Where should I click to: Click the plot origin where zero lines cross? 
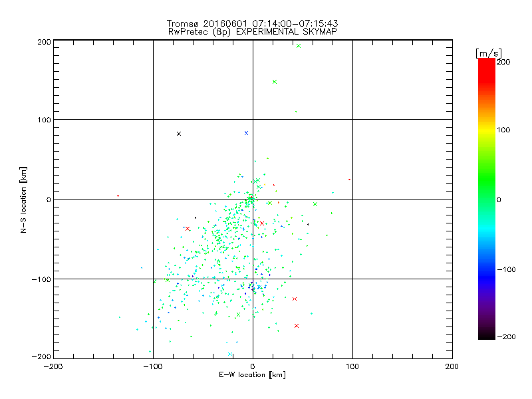pos(253,199)
